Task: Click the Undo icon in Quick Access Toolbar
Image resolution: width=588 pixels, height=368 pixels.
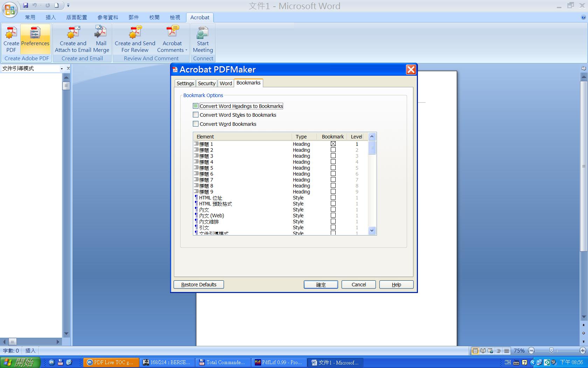Action: pyautogui.click(x=35, y=5)
